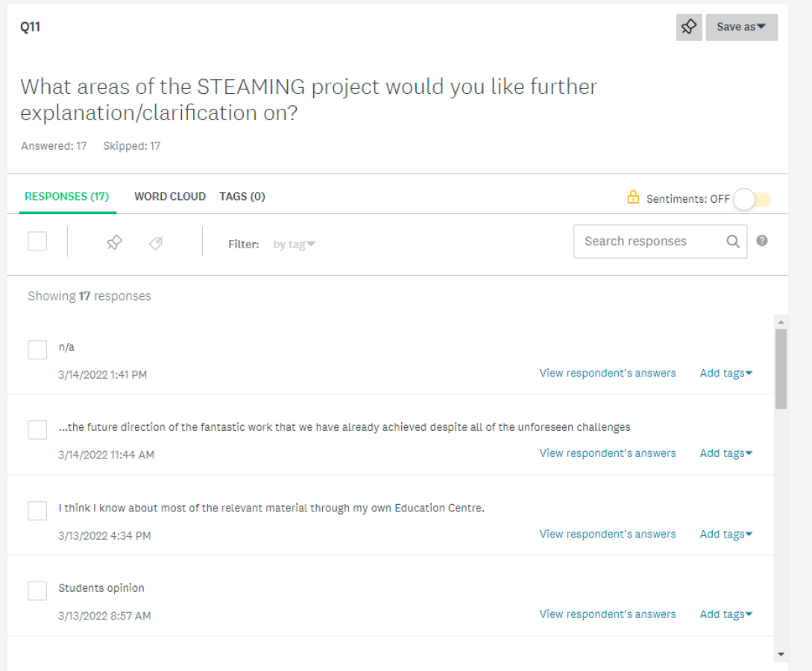Screen dimensions: 812x671
Task: View respondent's answers for 3/14/2022 11:44 AM response
Action: pyautogui.click(x=608, y=453)
